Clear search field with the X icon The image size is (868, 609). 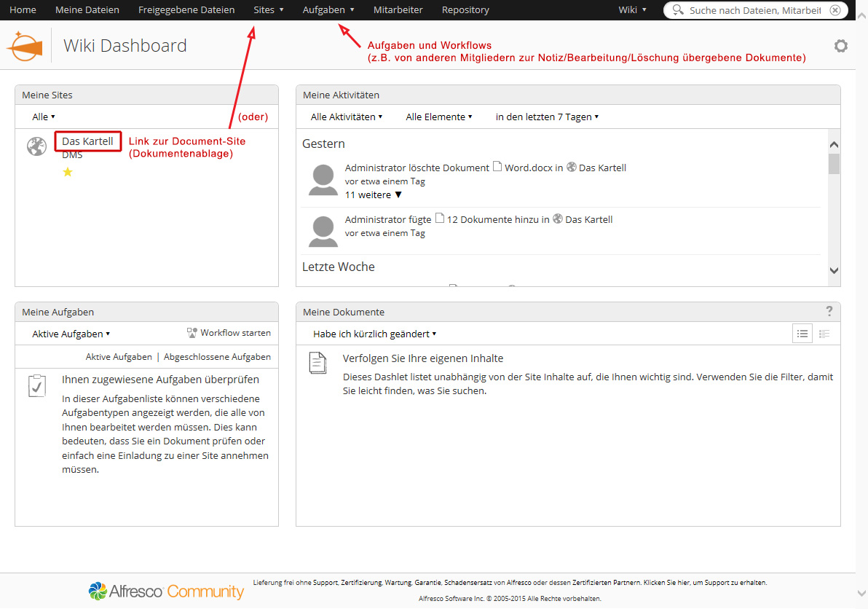(x=835, y=10)
